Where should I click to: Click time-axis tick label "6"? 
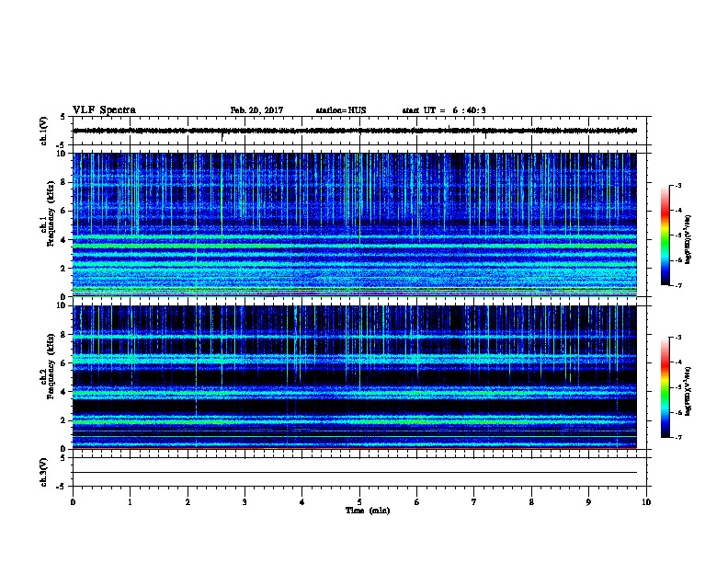[x=417, y=502]
